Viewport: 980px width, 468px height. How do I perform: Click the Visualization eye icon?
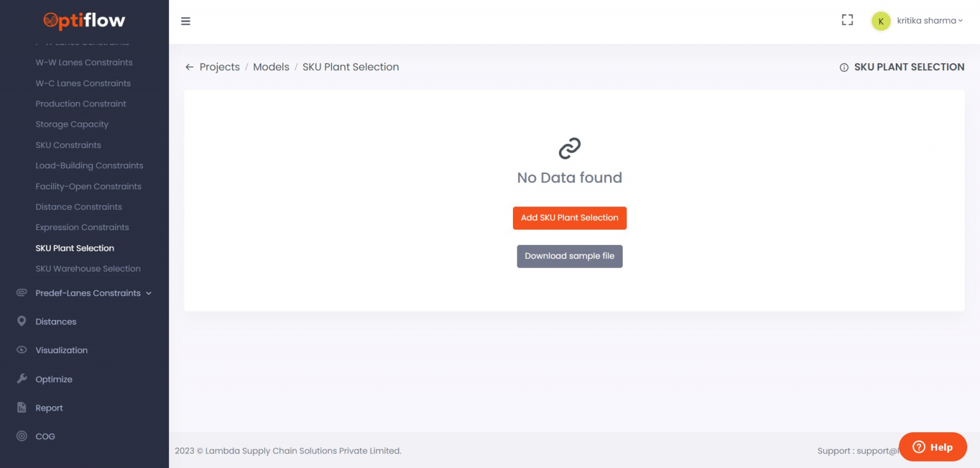tap(22, 350)
